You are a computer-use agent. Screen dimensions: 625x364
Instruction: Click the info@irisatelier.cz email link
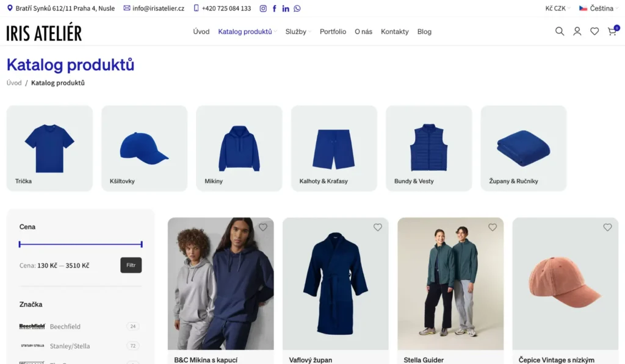pos(158,9)
